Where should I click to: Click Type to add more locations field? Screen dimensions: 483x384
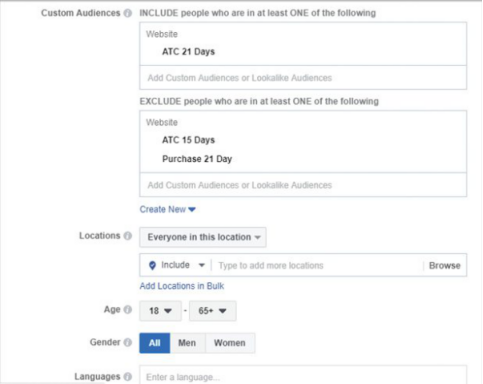pos(318,266)
